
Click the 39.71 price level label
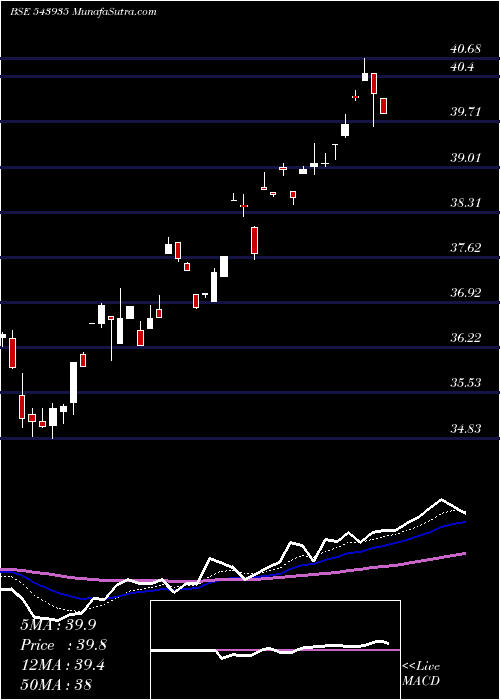[465, 112]
